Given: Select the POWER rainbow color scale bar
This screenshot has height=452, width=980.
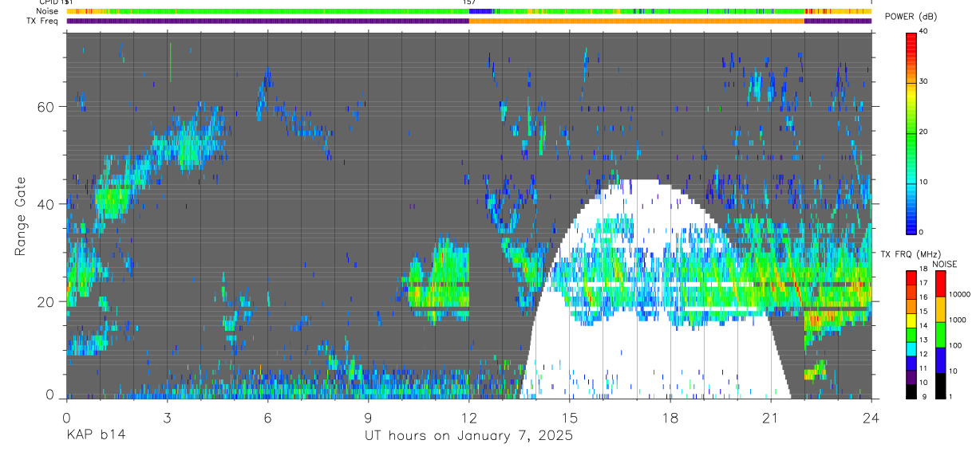Looking at the screenshot, I should pyautogui.click(x=911, y=132).
